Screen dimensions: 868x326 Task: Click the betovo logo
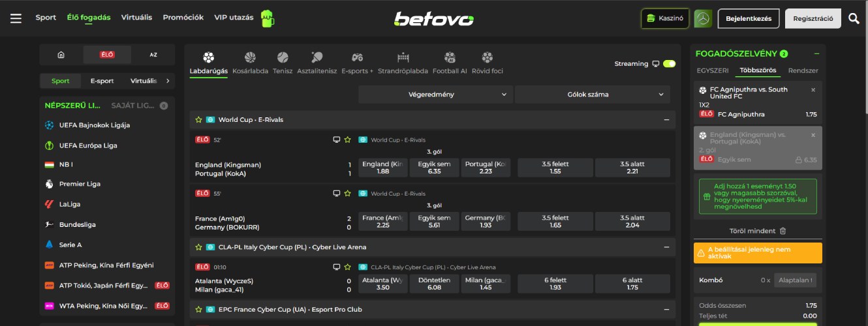tap(433, 19)
